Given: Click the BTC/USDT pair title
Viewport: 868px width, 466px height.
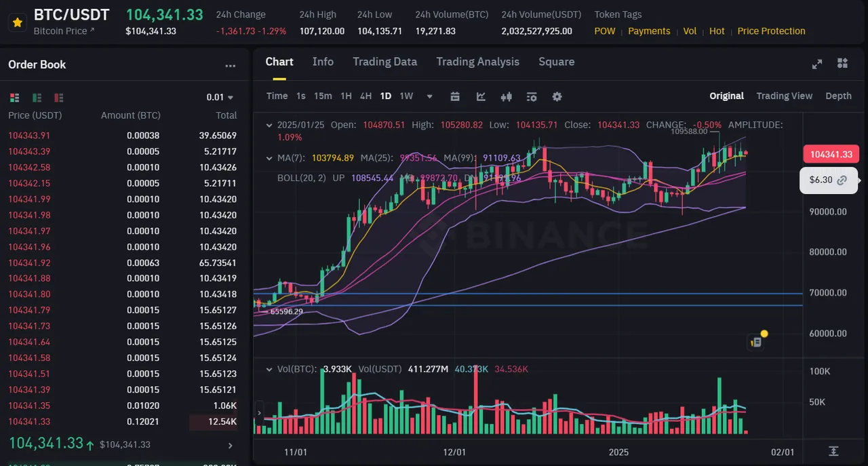Looking at the screenshot, I should coord(72,15).
